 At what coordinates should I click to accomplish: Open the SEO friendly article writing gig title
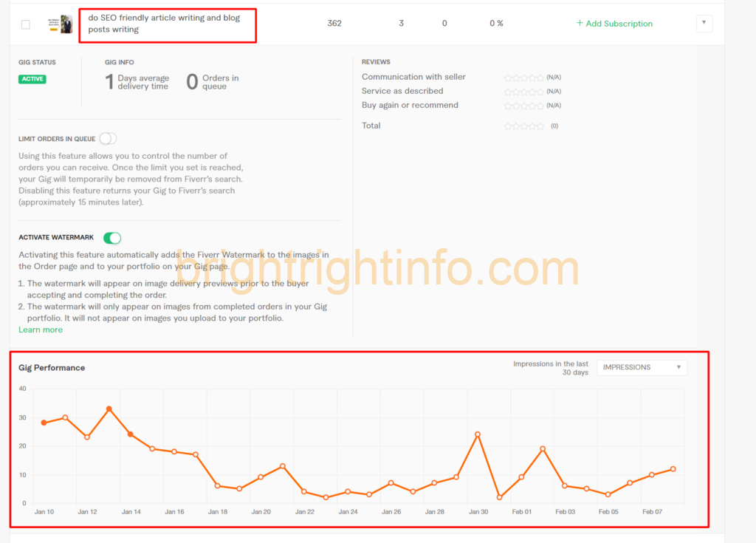(164, 24)
